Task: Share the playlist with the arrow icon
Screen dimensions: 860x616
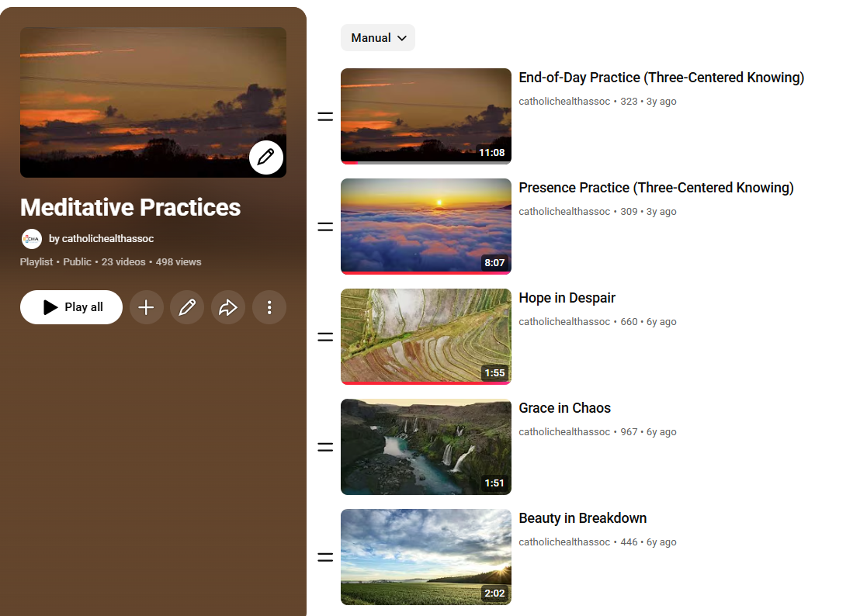Action: coord(228,307)
